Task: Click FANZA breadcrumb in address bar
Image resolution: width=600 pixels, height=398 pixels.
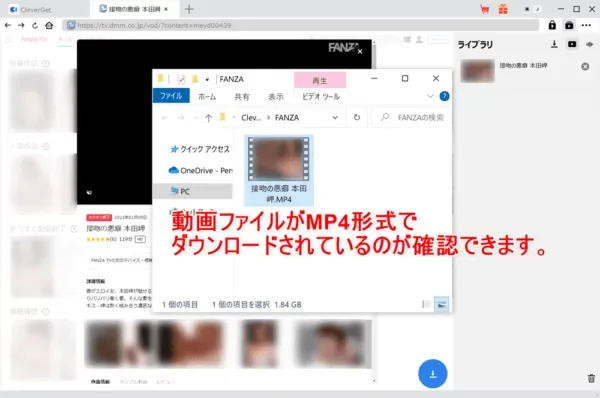Action: [x=287, y=117]
